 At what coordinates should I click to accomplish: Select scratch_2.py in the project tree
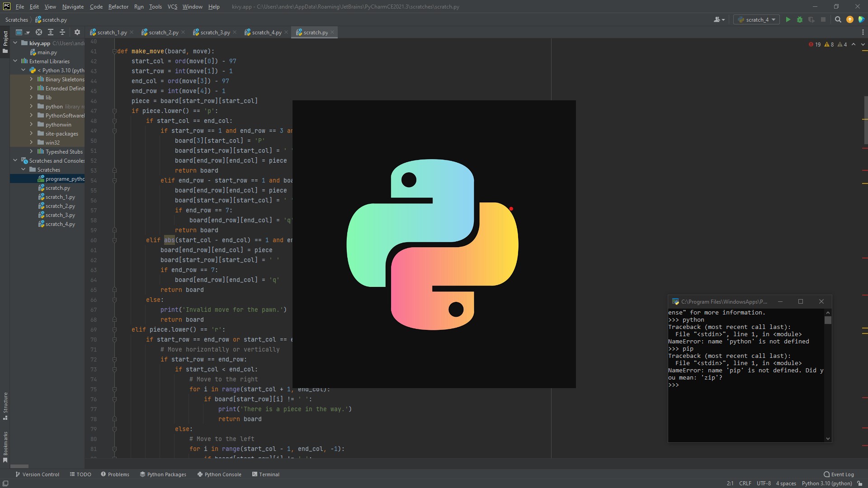click(x=47, y=206)
